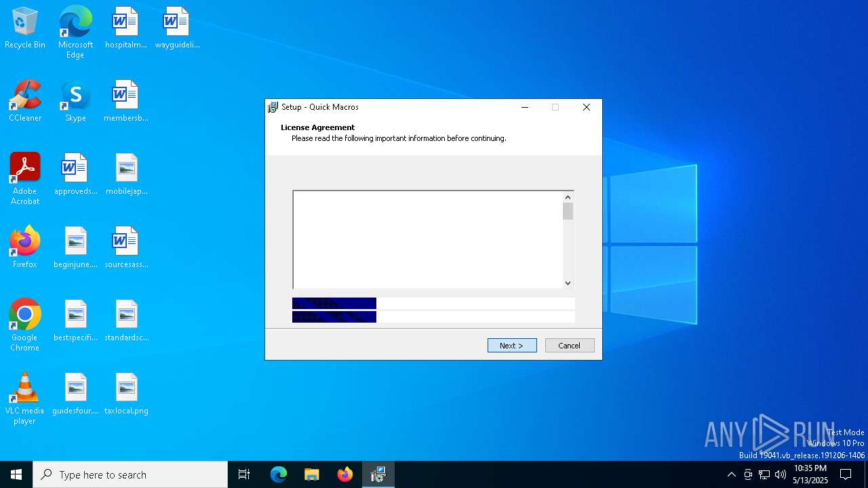Click the meet now tray icon

(748, 474)
